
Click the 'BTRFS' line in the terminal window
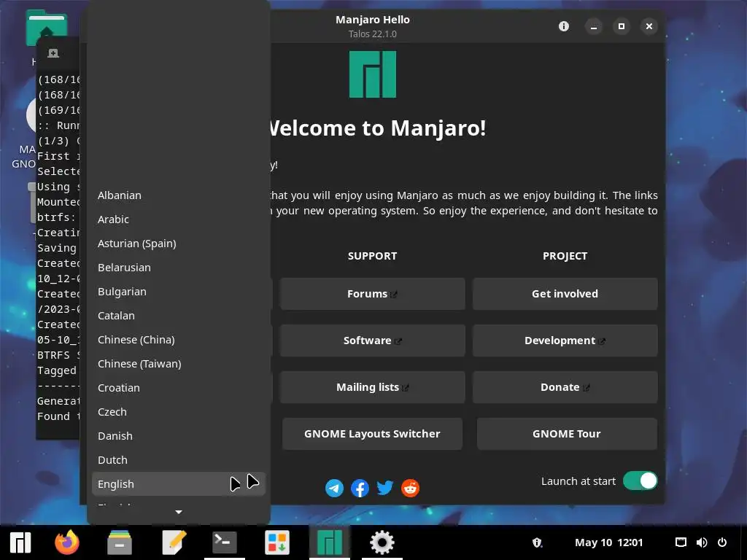(x=58, y=355)
